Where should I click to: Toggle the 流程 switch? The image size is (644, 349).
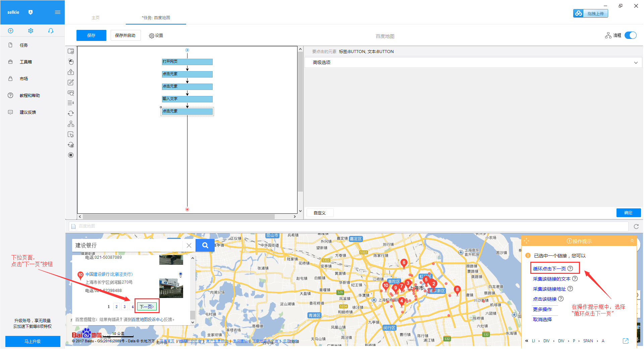(630, 35)
